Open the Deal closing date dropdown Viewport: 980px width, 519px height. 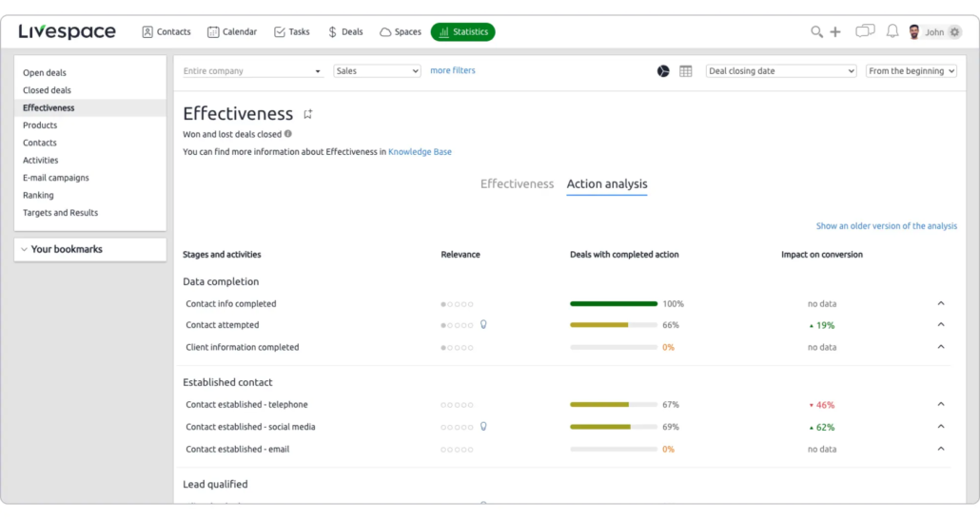pyautogui.click(x=780, y=71)
